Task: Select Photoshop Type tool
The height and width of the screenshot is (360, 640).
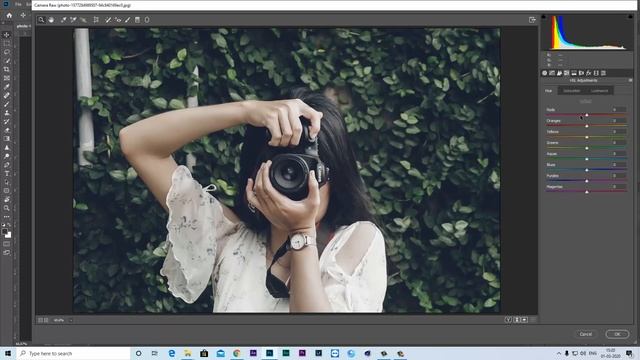Action: 7,173
